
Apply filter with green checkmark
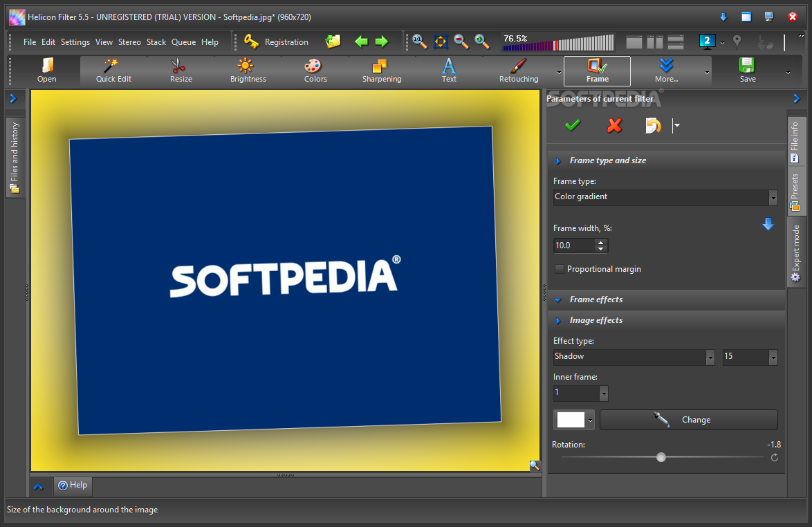click(x=573, y=125)
